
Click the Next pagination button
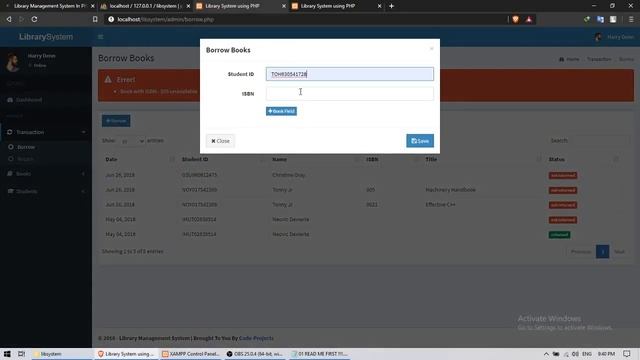coord(620,251)
